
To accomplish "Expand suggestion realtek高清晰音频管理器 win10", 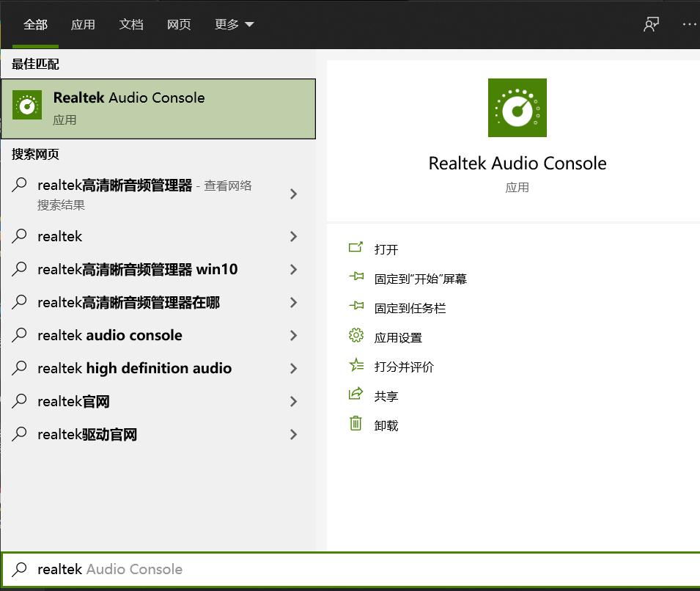I will tap(293, 269).
